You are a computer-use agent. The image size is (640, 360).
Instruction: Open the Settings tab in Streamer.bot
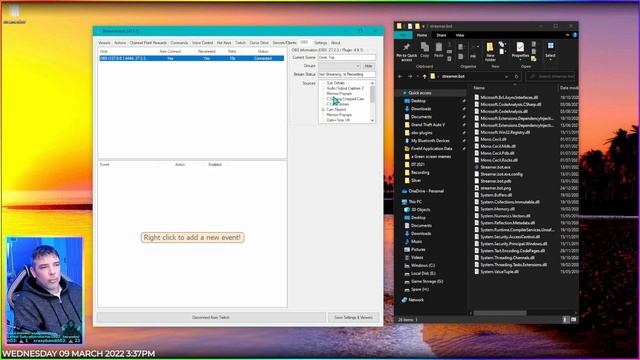coord(320,43)
